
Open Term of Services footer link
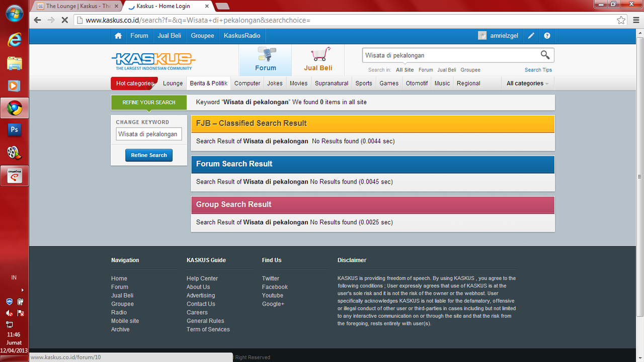(x=208, y=329)
